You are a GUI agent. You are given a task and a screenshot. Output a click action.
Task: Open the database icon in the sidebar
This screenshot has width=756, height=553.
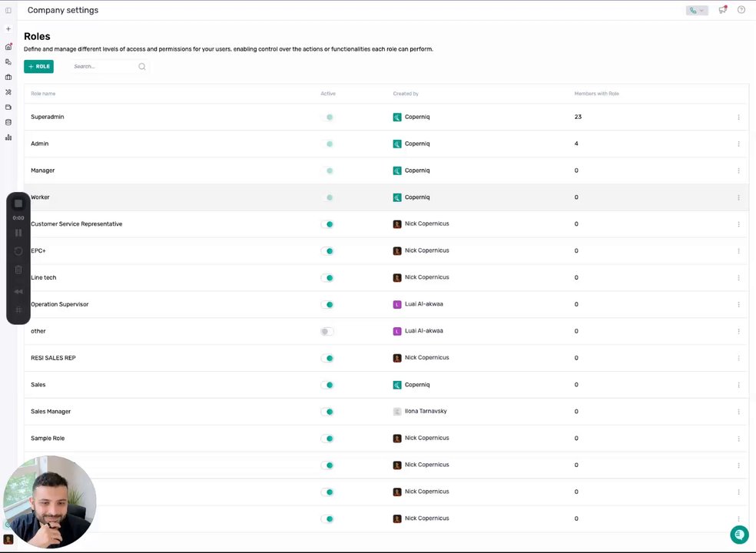pyautogui.click(x=8, y=122)
